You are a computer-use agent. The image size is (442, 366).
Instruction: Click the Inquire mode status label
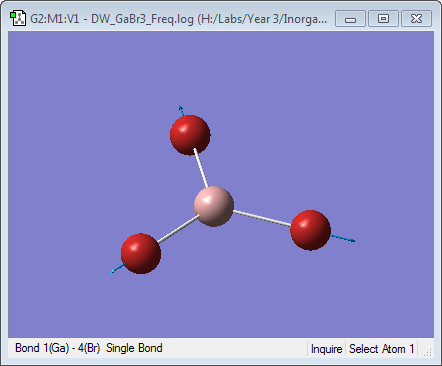pos(326,349)
